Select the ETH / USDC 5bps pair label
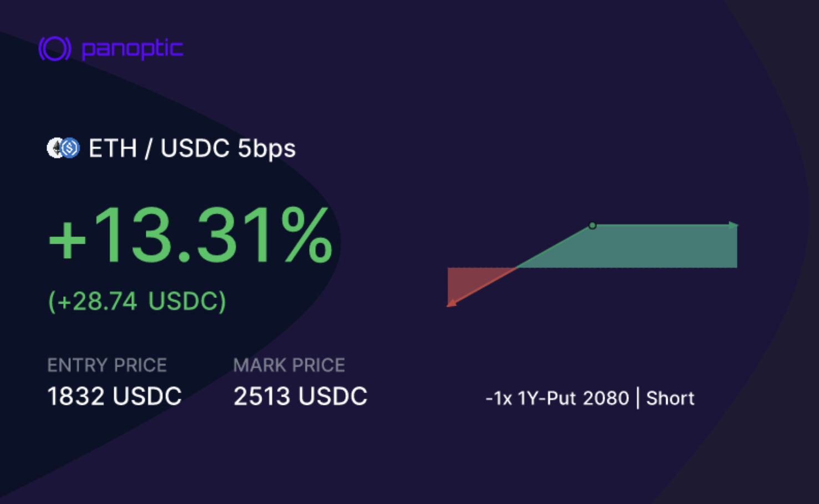The height and width of the screenshot is (504, 819). 192,148
